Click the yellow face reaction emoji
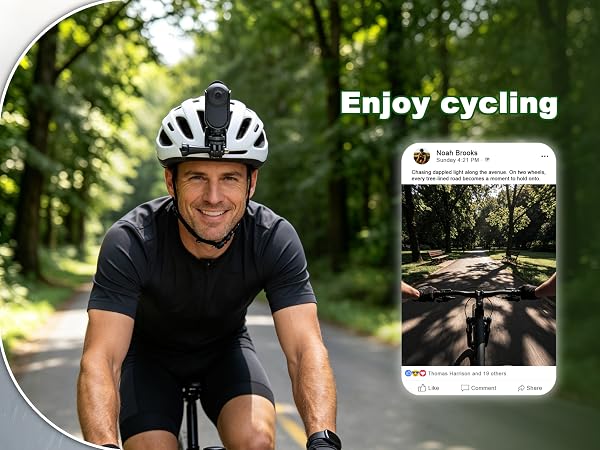This screenshot has height=450, width=600. coord(416,373)
